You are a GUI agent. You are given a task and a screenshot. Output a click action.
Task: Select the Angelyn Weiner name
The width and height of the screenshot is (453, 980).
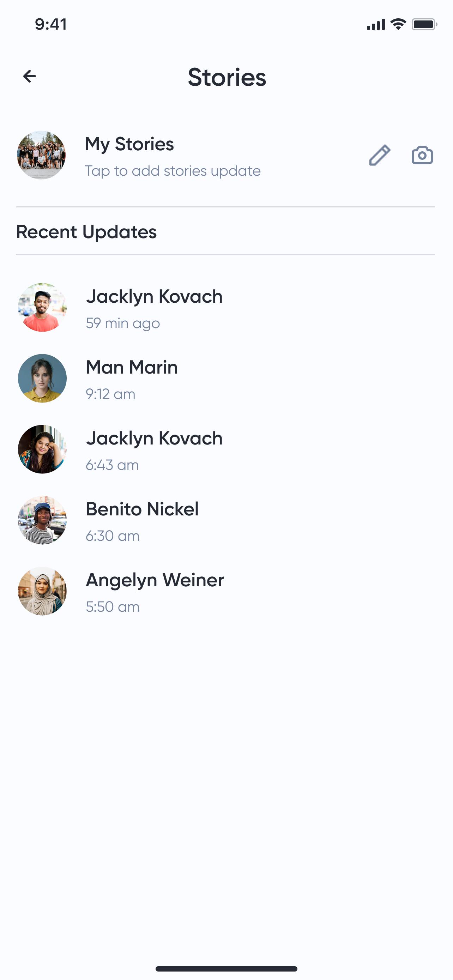(x=155, y=580)
